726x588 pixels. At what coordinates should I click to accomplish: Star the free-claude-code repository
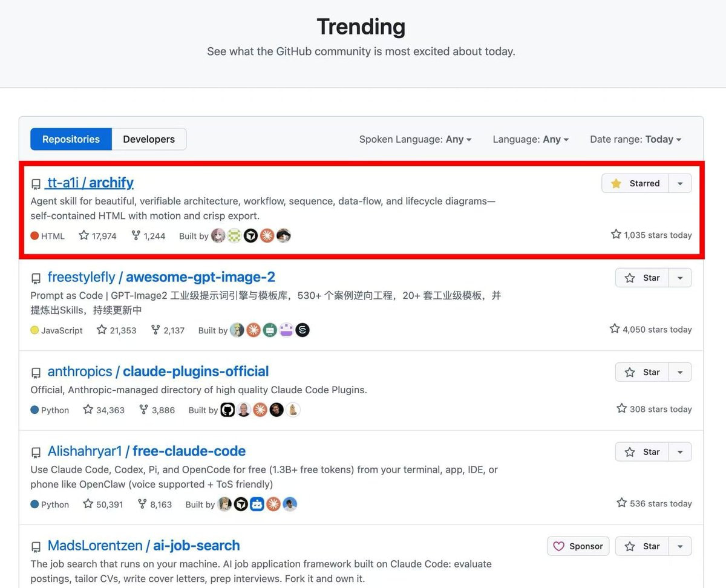coord(642,452)
